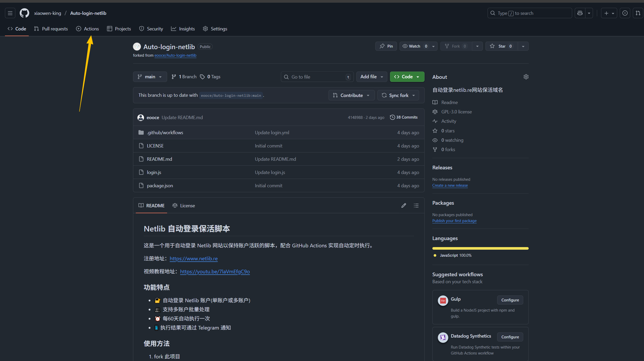Image resolution: width=644 pixels, height=361 pixels.
Task: Pin the Auto-login-netlib repository
Action: click(x=386, y=46)
